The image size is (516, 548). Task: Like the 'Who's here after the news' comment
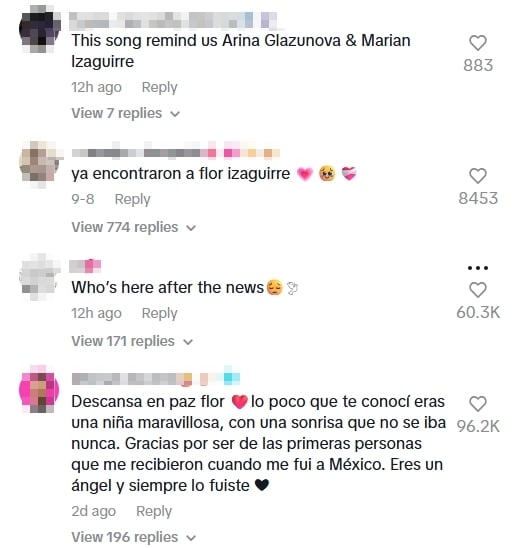(478, 290)
